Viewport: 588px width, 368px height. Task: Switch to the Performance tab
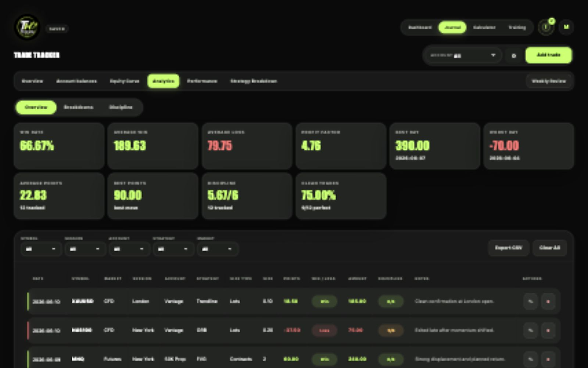pos(202,81)
